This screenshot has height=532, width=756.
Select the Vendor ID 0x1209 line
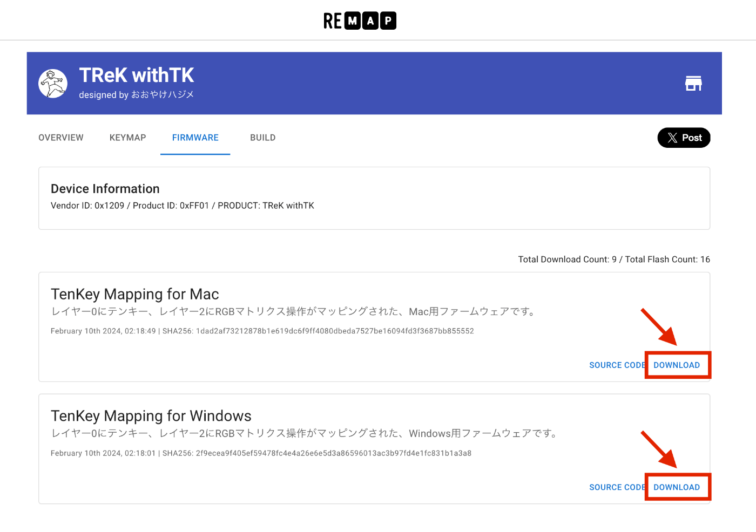click(x=183, y=206)
